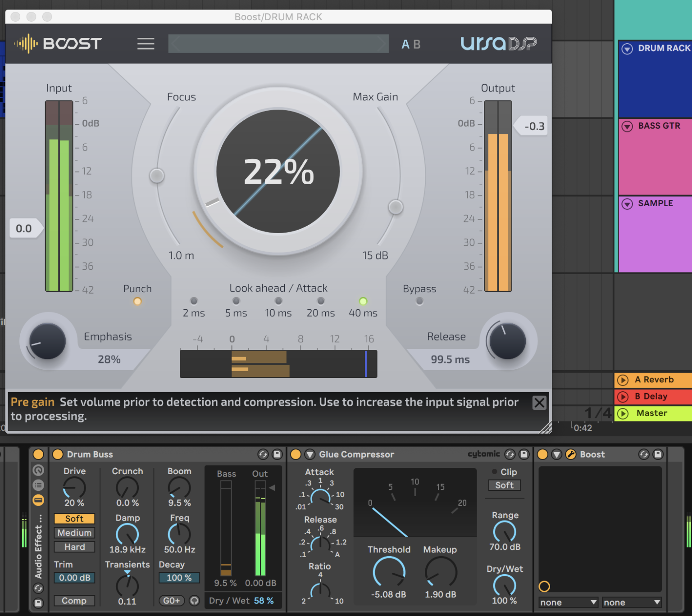Image resolution: width=692 pixels, height=616 pixels.
Task: Unfold Boost device parameters triangle
Action: 556,454
